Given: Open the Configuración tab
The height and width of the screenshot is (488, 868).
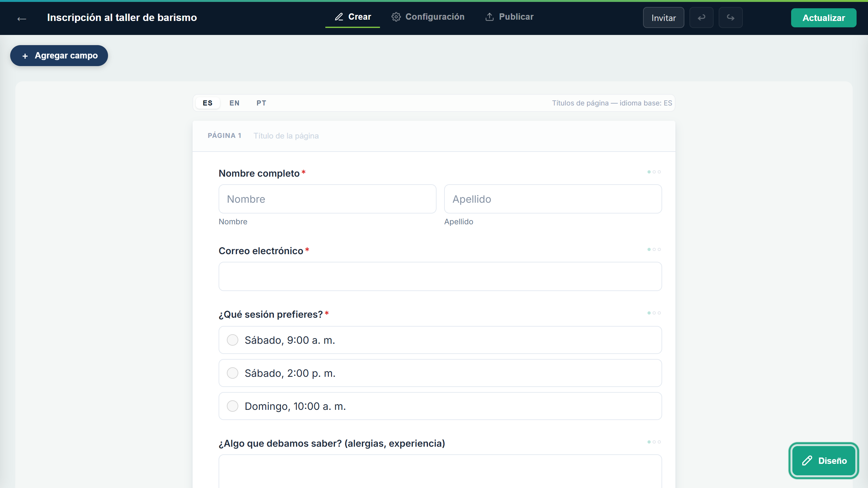Looking at the screenshot, I should click(x=428, y=17).
